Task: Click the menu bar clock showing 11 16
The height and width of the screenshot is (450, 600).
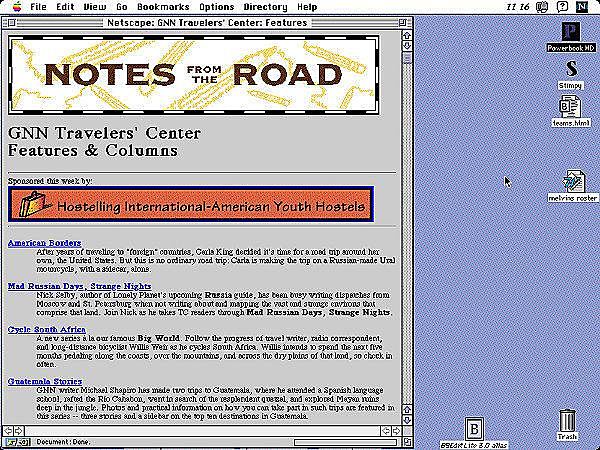Action: [x=518, y=7]
